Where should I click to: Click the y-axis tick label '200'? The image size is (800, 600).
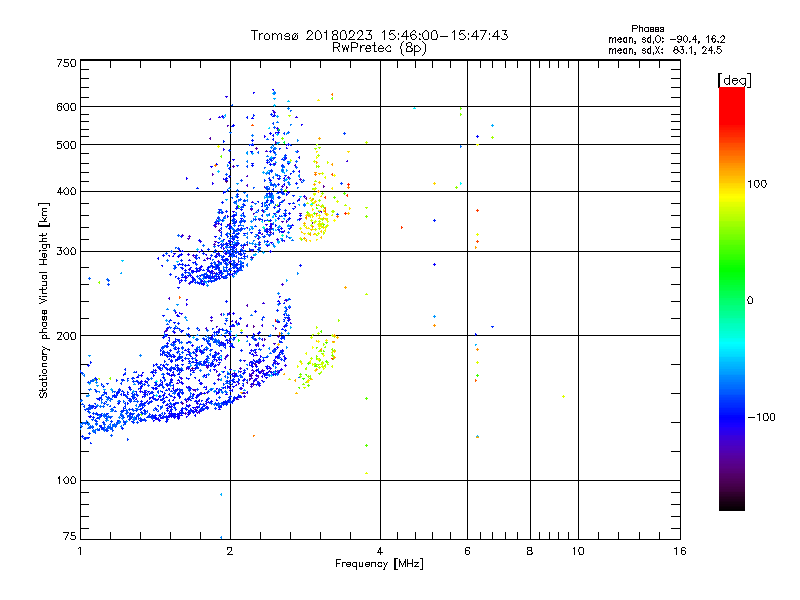click(x=66, y=336)
